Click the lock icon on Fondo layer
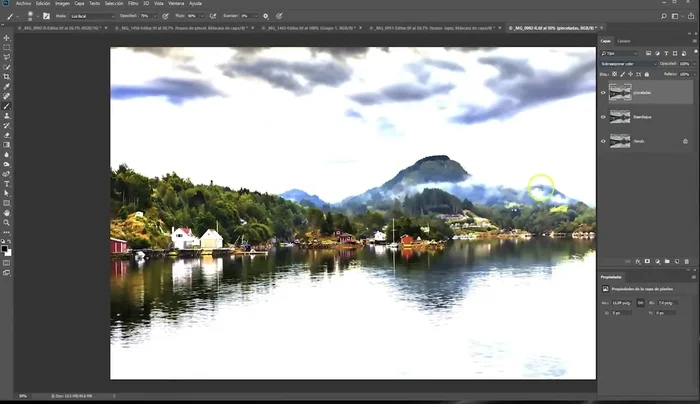Screen dimensions: 700x404 coord(685,141)
